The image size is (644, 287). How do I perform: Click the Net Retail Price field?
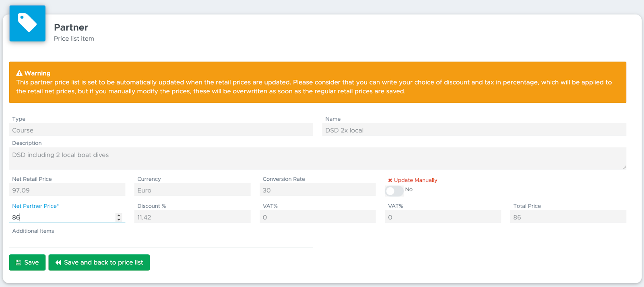point(67,190)
